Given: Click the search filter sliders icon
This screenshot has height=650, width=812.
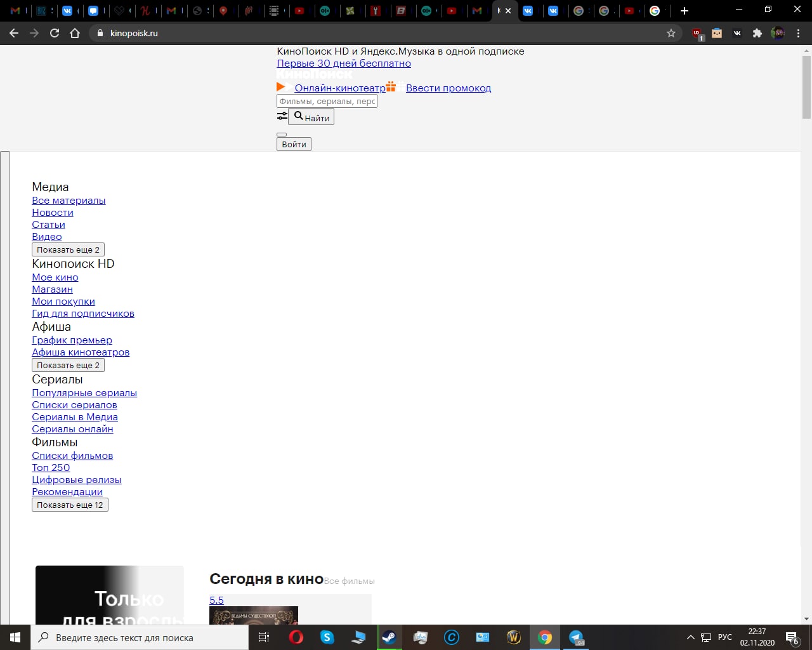Looking at the screenshot, I should (282, 116).
